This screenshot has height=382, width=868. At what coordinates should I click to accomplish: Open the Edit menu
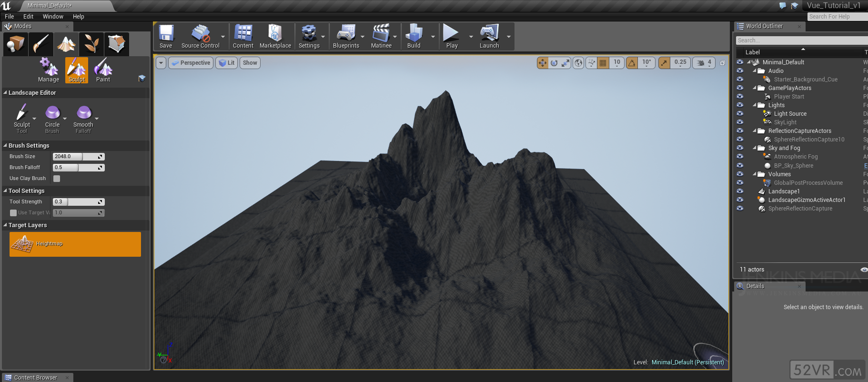pyautogui.click(x=29, y=16)
